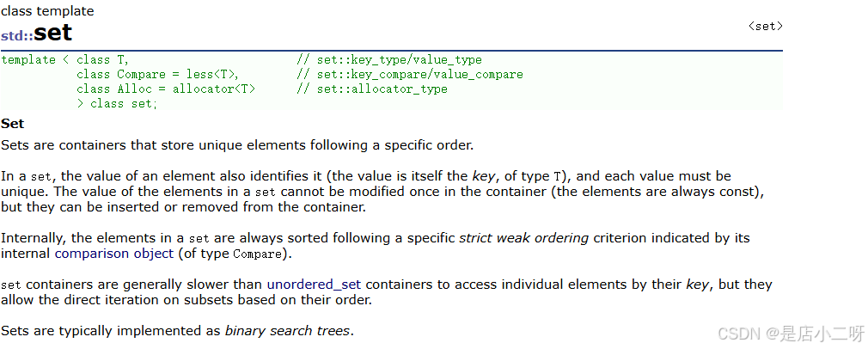Open the "comparison object" link

point(114,254)
